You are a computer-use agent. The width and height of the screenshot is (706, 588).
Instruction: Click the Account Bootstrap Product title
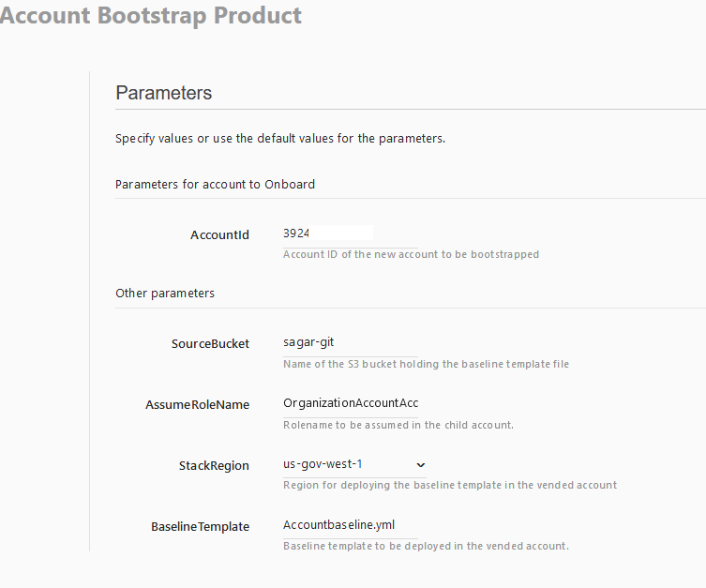151,16
